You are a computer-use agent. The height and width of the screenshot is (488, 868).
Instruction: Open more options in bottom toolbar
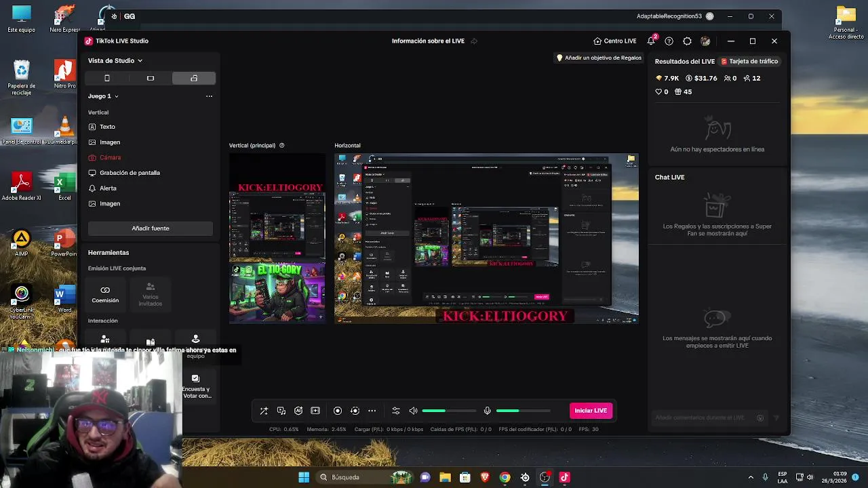click(372, 411)
